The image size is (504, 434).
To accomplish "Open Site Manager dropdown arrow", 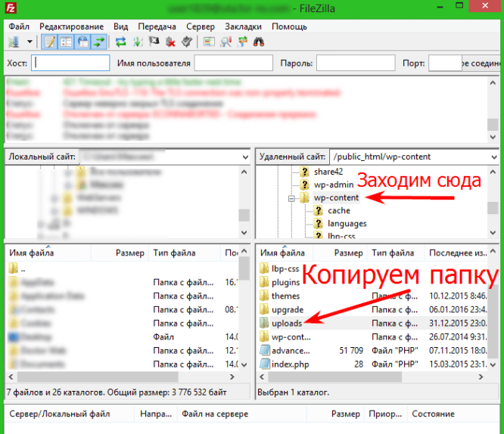I will tap(30, 42).
